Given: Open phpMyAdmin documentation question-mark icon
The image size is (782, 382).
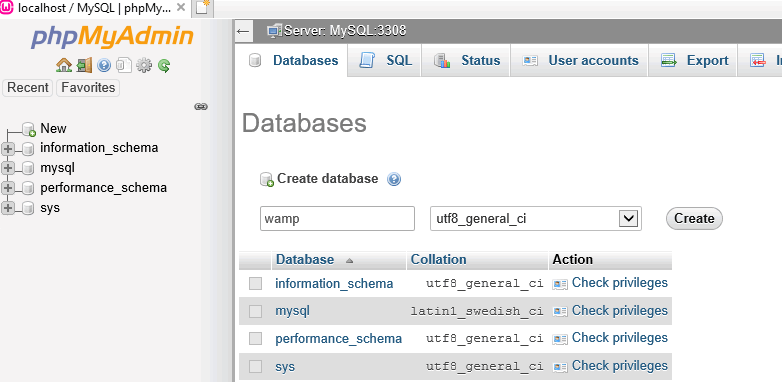Looking at the screenshot, I should [104, 65].
